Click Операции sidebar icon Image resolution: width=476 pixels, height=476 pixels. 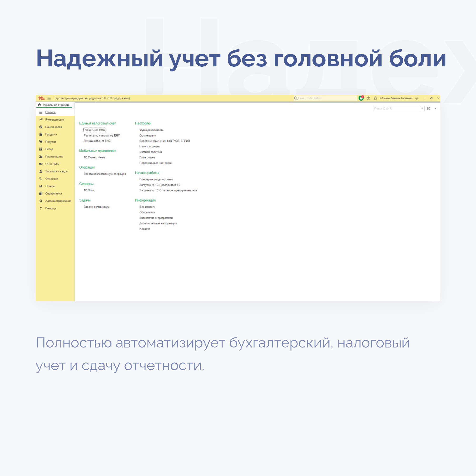[41, 179]
